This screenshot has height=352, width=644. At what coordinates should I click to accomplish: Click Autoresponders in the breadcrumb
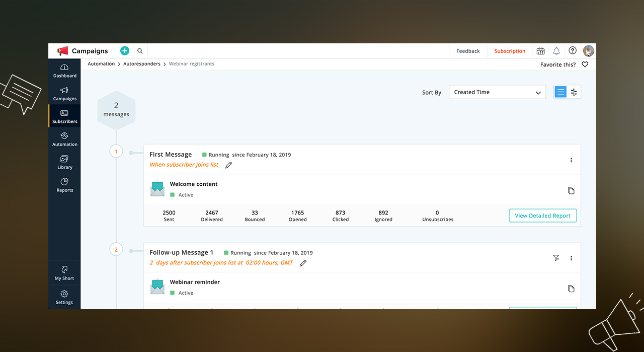click(142, 64)
